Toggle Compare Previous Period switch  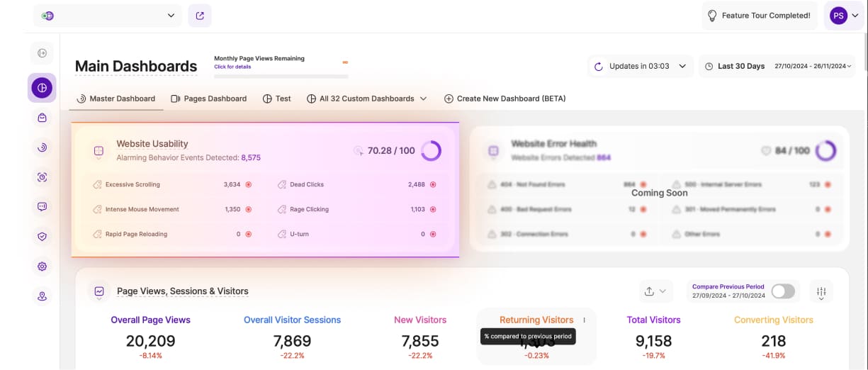click(x=782, y=291)
